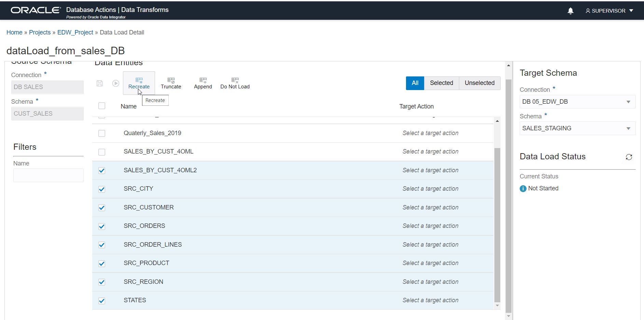Refresh the Data Load Status
644x320 pixels.
click(629, 157)
